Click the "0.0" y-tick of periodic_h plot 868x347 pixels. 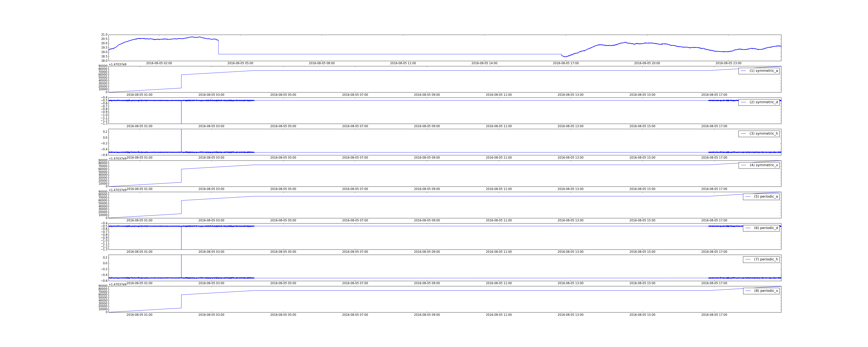(x=105, y=263)
